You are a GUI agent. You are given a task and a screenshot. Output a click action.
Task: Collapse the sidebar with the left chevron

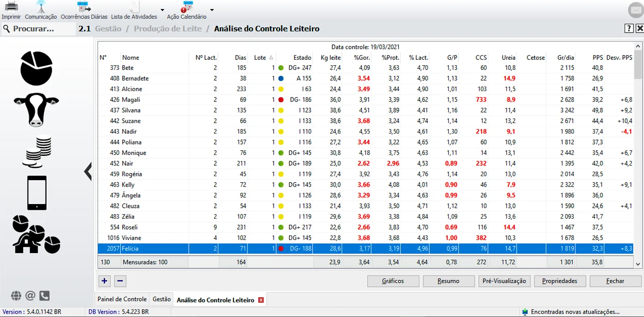(88, 171)
